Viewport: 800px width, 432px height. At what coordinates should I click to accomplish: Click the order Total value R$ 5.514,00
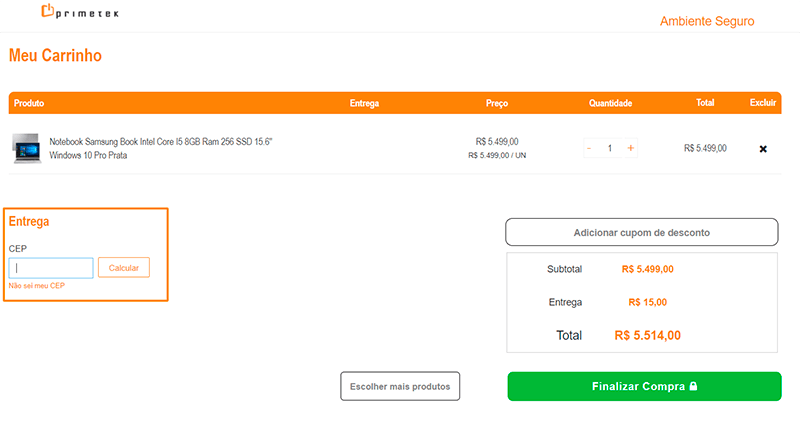647,336
